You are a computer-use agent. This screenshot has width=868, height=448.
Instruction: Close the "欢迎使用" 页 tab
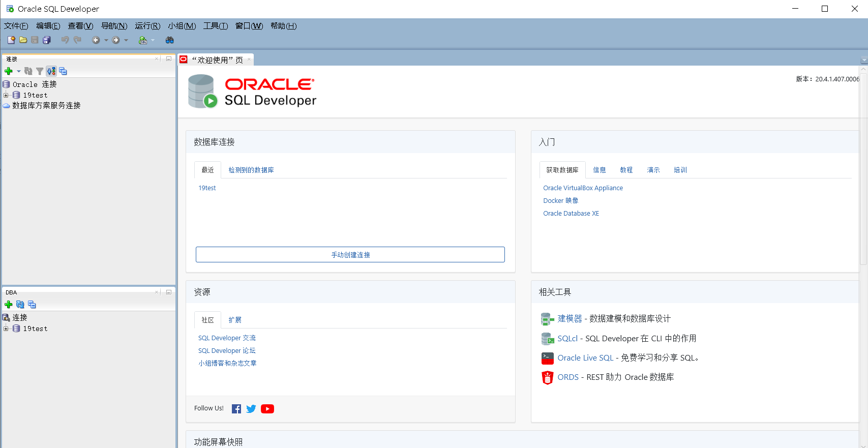[249, 60]
